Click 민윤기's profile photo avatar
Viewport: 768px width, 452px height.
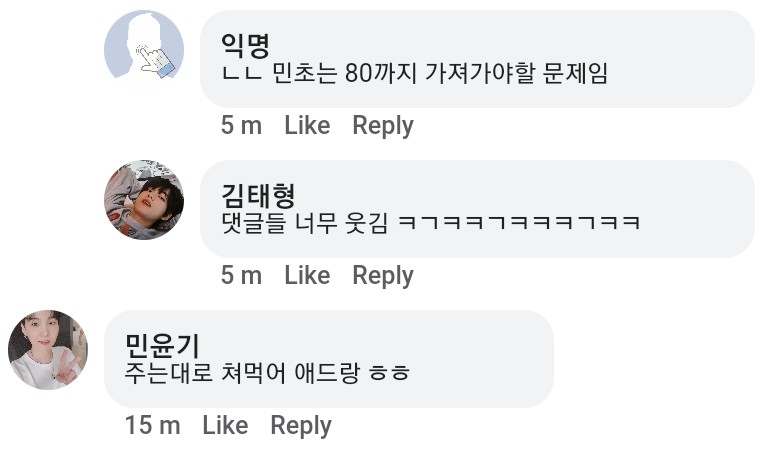(x=48, y=349)
